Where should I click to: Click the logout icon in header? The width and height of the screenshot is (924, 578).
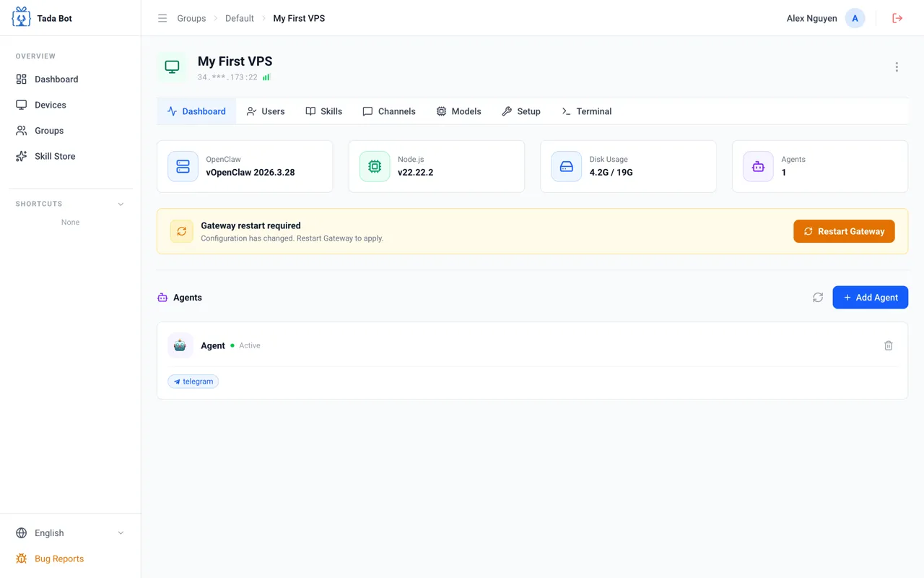tap(897, 18)
